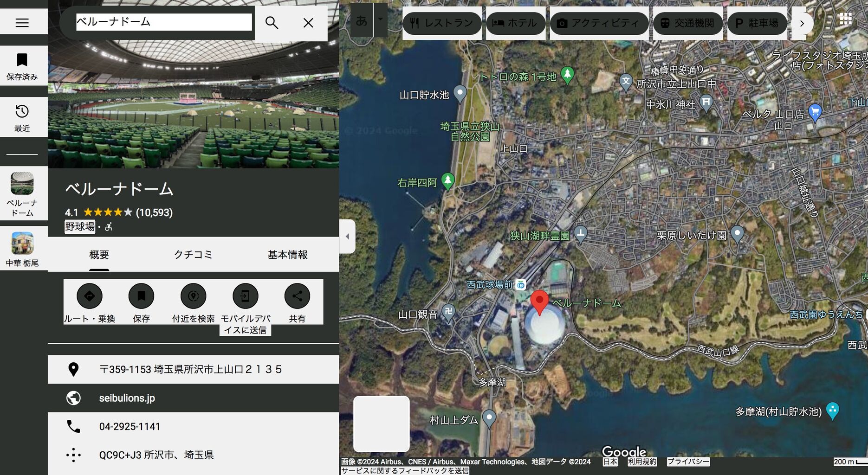The height and width of the screenshot is (475, 868).
Task: Click the red ベルーナドーム map pin
Action: (539, 303)
